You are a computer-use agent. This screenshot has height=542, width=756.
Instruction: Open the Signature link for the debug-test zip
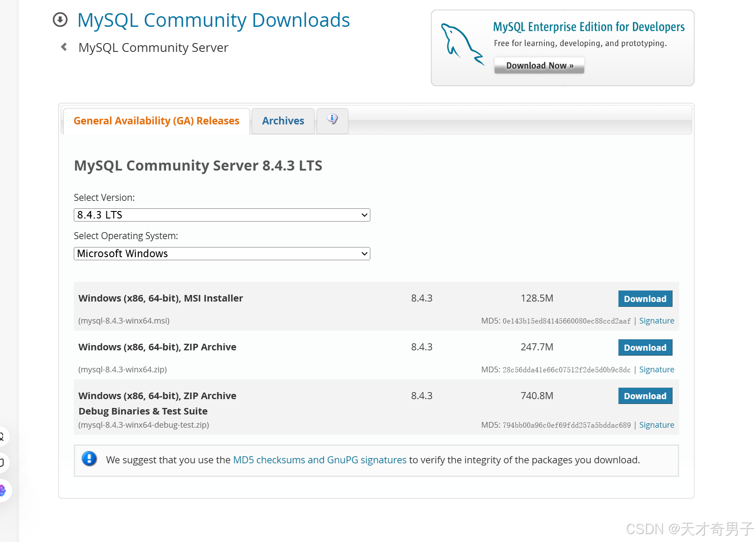(657, 425)
